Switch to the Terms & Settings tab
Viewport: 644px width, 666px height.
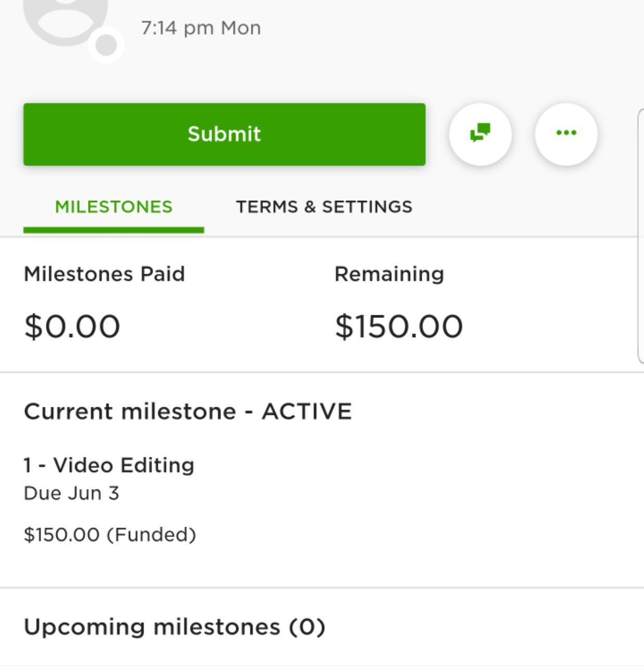tap(324, 207)
